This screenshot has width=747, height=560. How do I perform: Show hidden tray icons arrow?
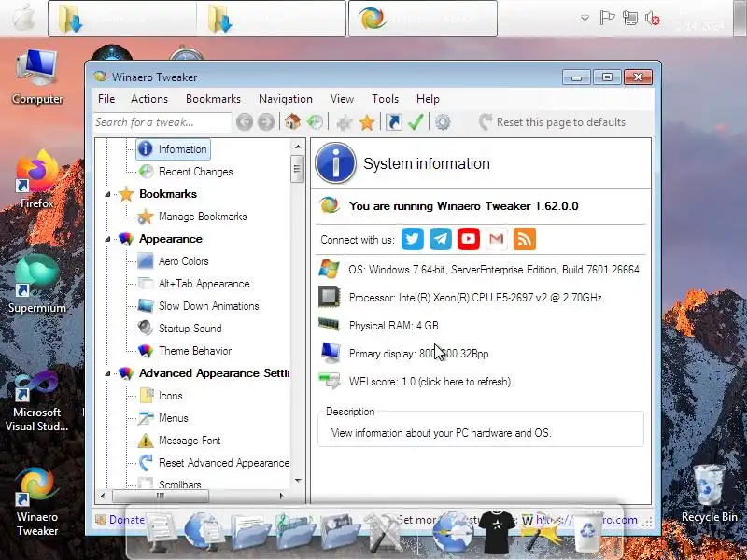pos(585,18)
